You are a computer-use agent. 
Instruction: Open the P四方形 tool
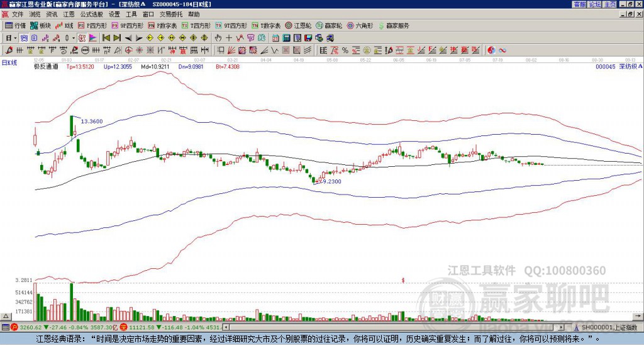point(92,25)
